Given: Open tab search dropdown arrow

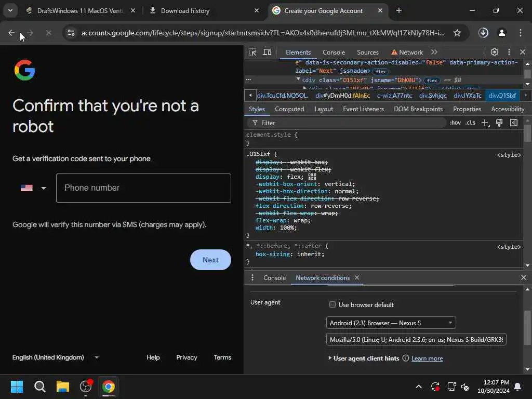Looking at the screenshot, I should pyautogui.click(x=10, y=10).
